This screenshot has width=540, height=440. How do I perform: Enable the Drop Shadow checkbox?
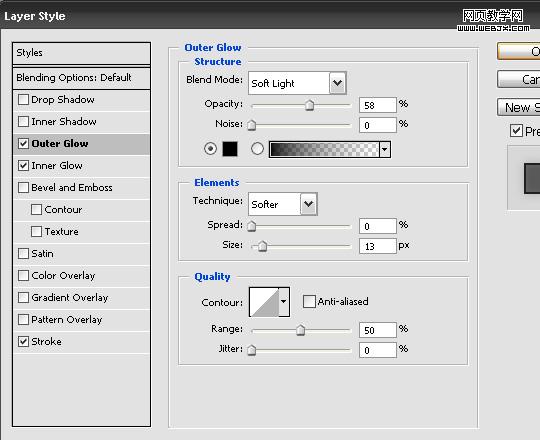coord(23,100)
